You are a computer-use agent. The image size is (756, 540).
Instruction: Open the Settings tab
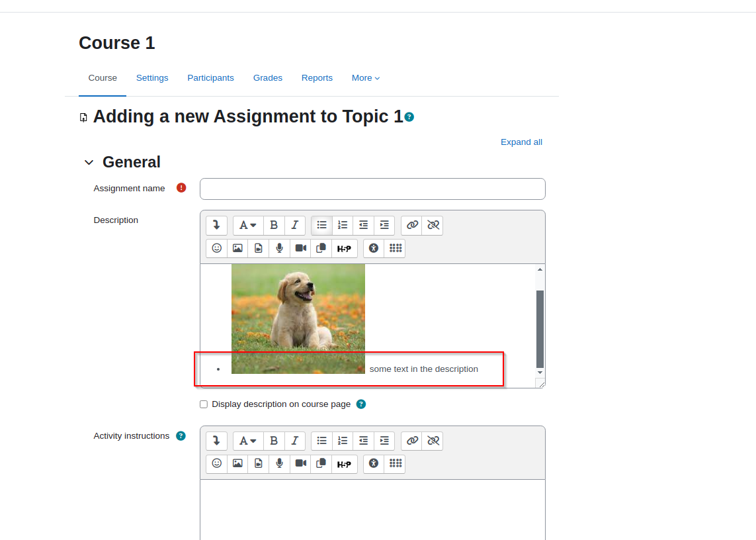152,78
